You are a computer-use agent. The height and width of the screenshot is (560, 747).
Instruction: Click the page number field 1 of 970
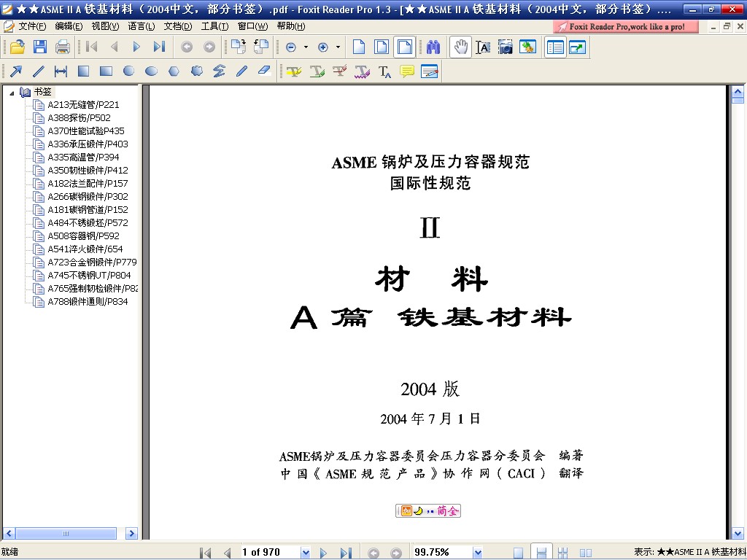pyautogui.click(x=270, y=553)
